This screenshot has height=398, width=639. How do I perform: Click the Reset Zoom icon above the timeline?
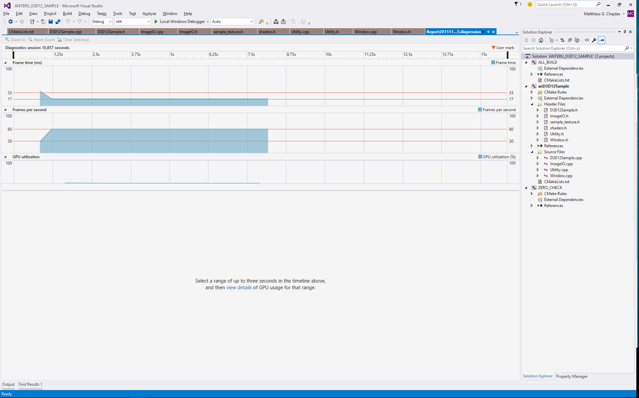(31, 40)
